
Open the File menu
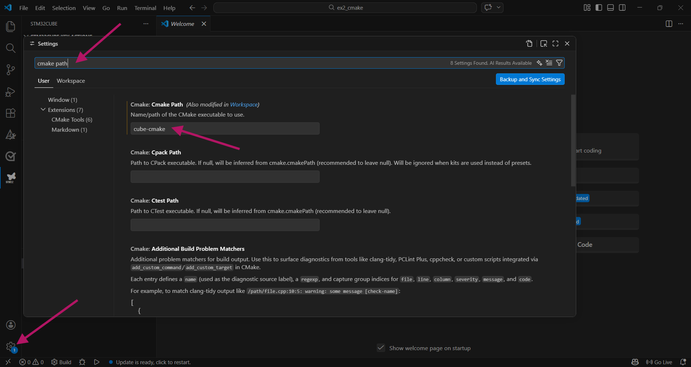[x=23, y=8]
